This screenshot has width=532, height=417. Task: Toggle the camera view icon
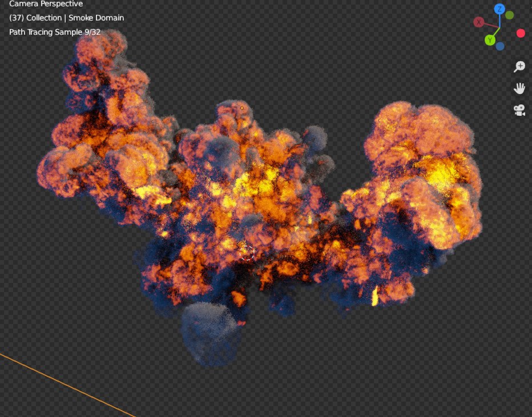[x=519, y=110]
